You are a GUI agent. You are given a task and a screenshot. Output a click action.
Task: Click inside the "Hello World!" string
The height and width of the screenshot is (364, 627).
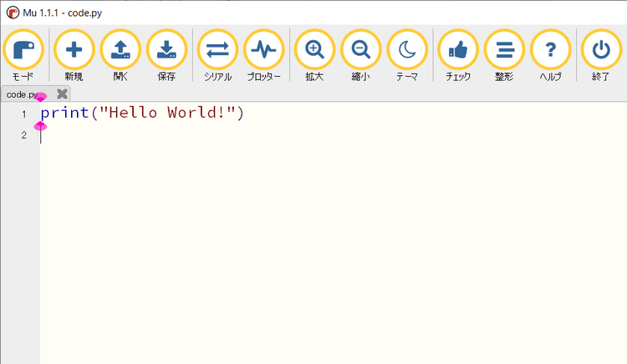click(x=167, y=113)
